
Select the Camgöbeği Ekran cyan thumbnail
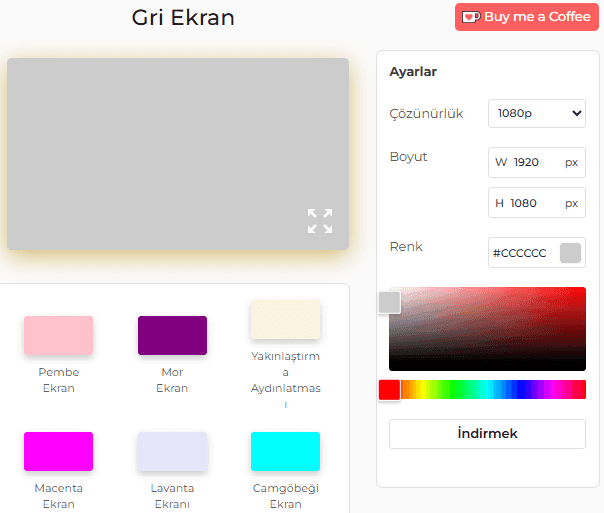pyautogui.click(x=285, y=451)
